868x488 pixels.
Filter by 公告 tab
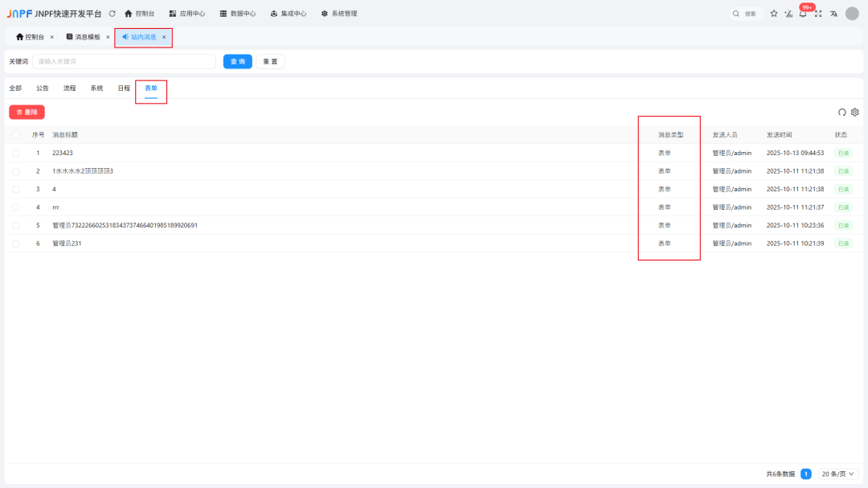point(43,88)
